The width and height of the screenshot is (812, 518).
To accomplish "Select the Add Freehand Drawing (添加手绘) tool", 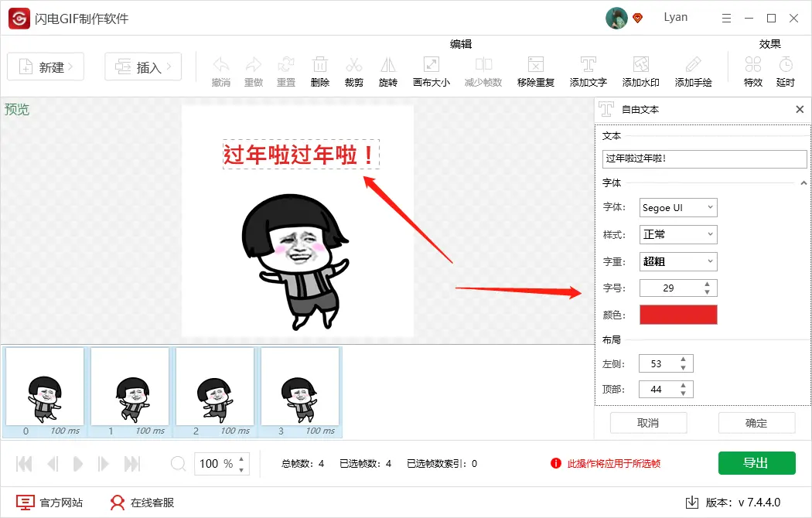I will [x=694, y=71].
